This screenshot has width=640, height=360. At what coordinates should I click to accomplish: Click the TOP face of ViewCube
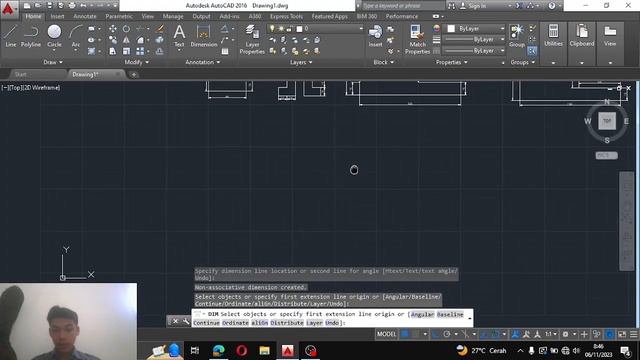pyautogui.click(x=607, y=121)
